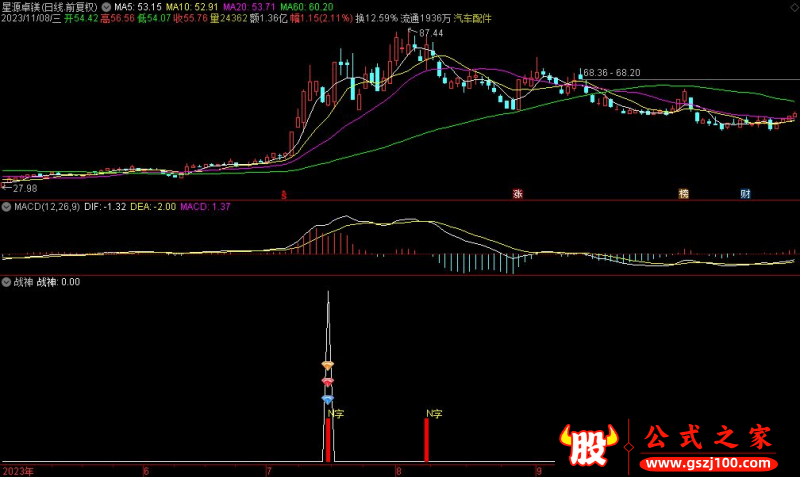800x477 pixels.
Task: Click month 9 on the time axis
Action: click(539, 471)
